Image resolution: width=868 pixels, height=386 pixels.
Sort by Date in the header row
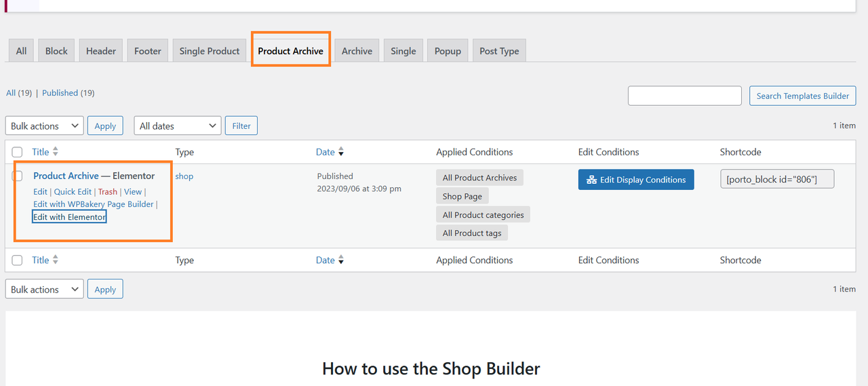pyautogui.click(x=325, y=152)
